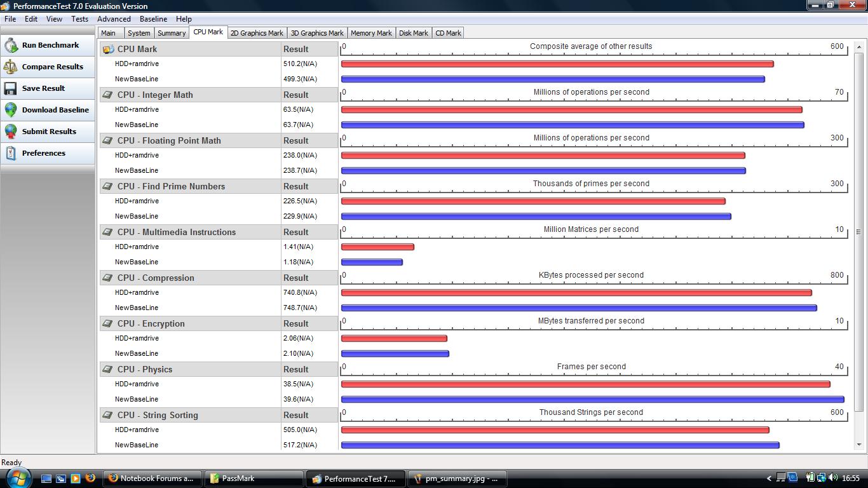Click the Switch between windows quick launch icon
The width and height of the screenshot is (868, 488).
point(61,478)
